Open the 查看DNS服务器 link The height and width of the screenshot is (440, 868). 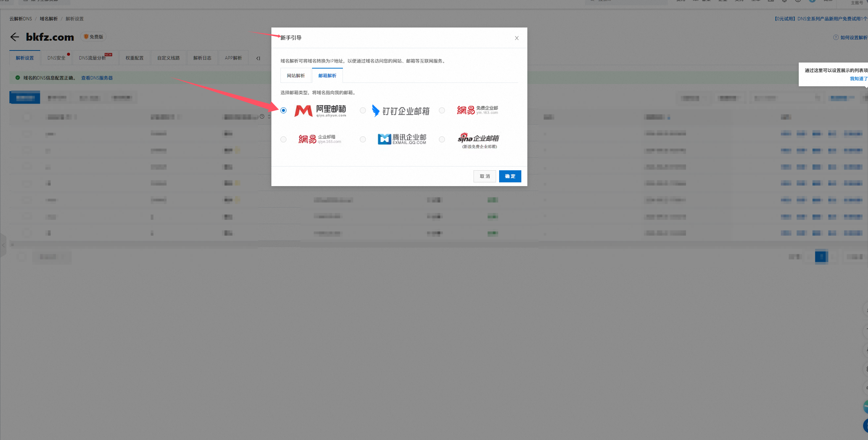coord(97,78)
